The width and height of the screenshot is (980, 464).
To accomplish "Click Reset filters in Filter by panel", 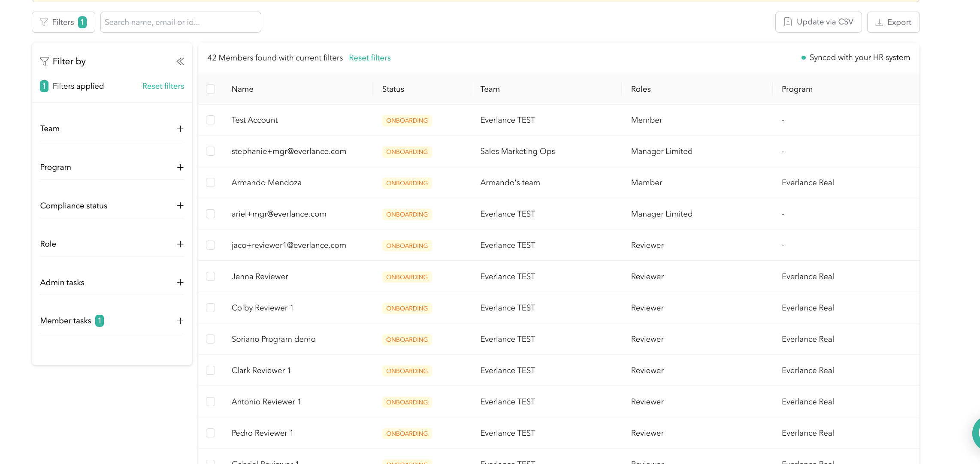I will click(x=163, y=86).
